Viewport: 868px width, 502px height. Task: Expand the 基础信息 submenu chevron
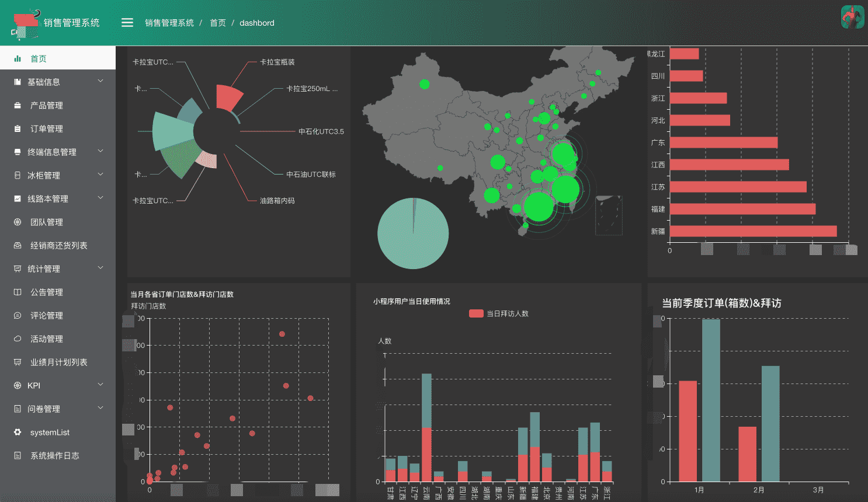pos(100,81)
